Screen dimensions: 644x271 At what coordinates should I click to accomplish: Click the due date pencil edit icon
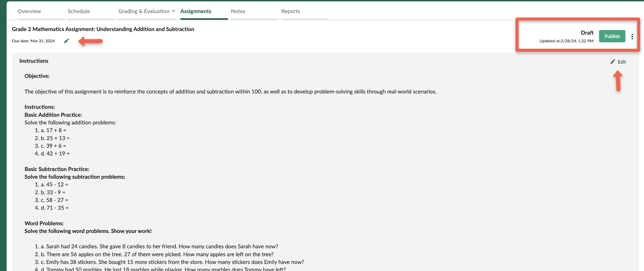click(66, 41)
